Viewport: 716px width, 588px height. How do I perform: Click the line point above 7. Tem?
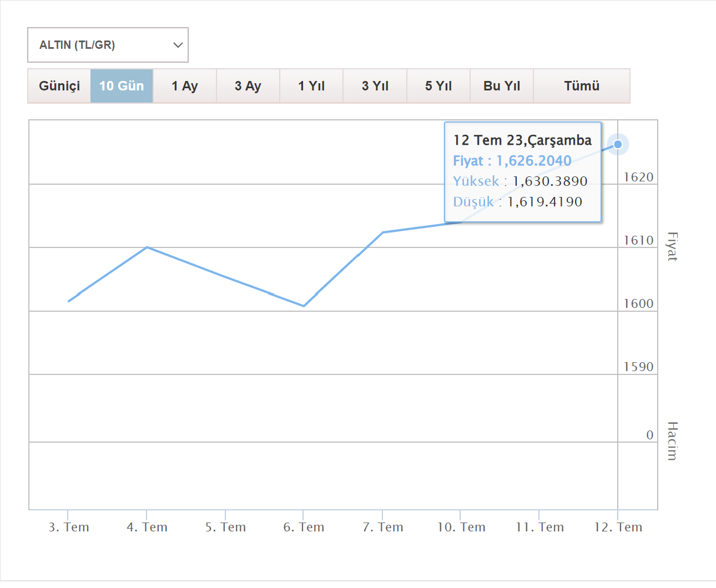click(x=383, y=232)
